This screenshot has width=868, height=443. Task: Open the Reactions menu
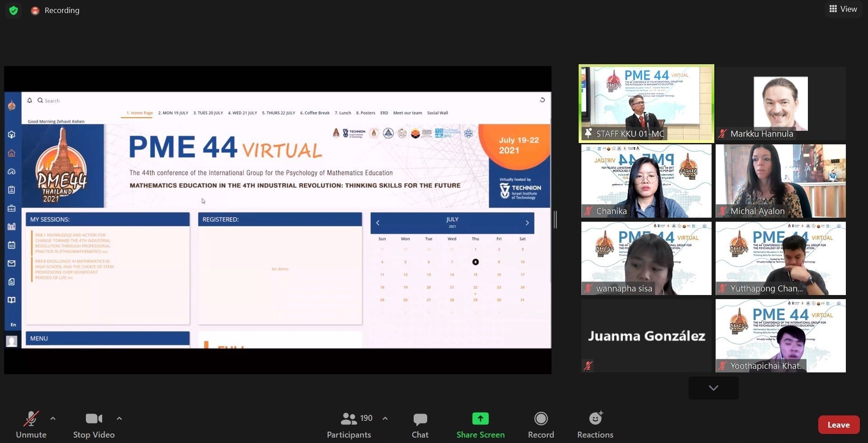595,419
